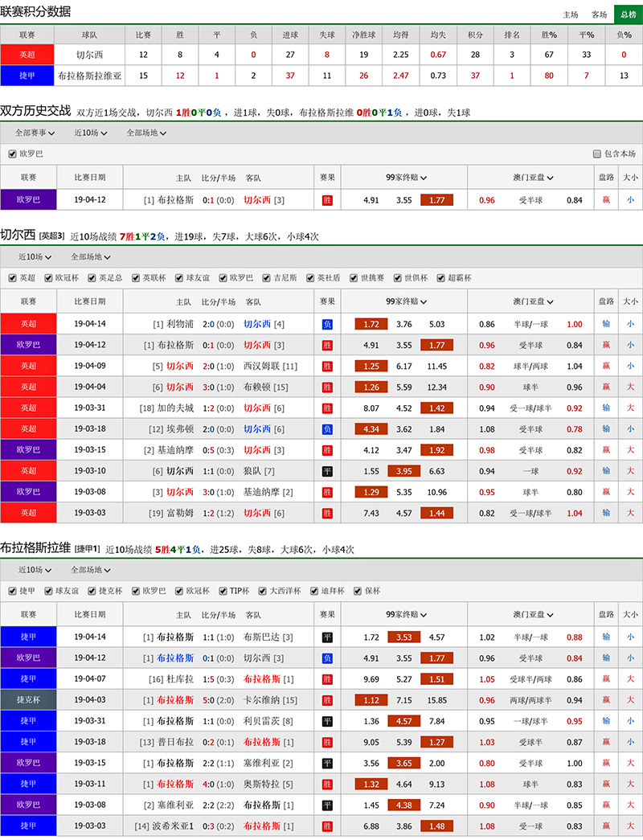Viewport: 643px width, 840px height.
Task: Open 利物浦 team link in 切尔西 table
Action: tap(180, 324)
